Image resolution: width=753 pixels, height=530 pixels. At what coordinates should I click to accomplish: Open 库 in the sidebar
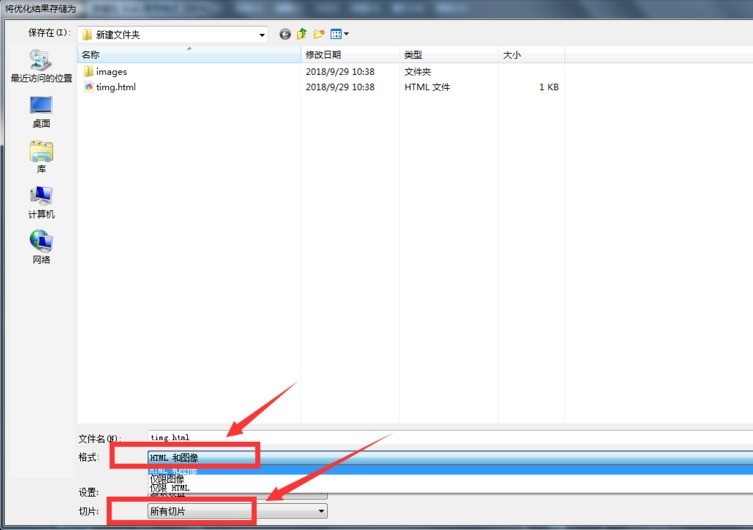pos(41,157)
